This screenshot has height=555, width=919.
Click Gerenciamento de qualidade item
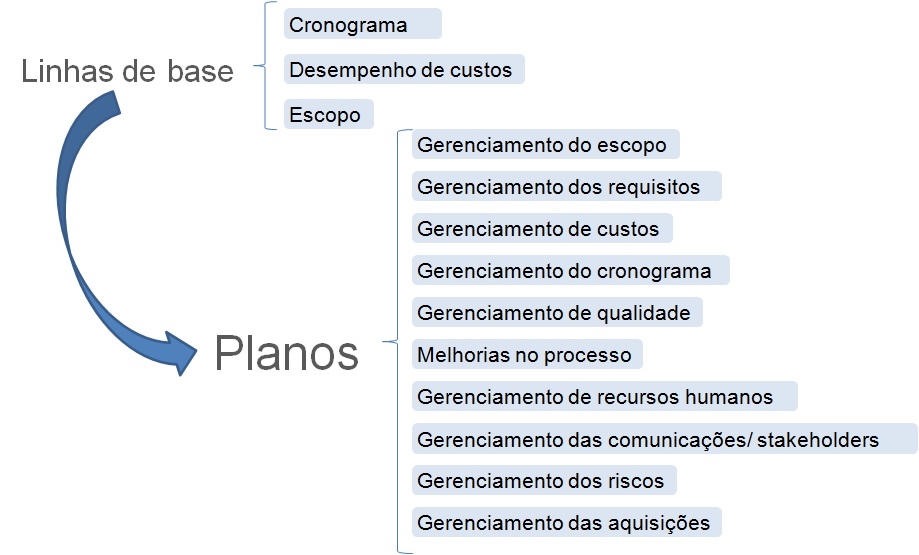pyautogui.click(x=557, y=312)
